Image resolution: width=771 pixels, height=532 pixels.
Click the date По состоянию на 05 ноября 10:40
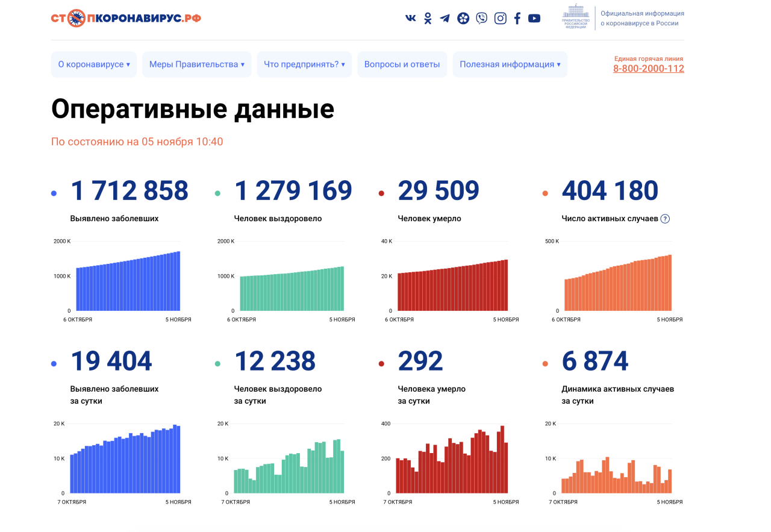(x=137, y=142)
